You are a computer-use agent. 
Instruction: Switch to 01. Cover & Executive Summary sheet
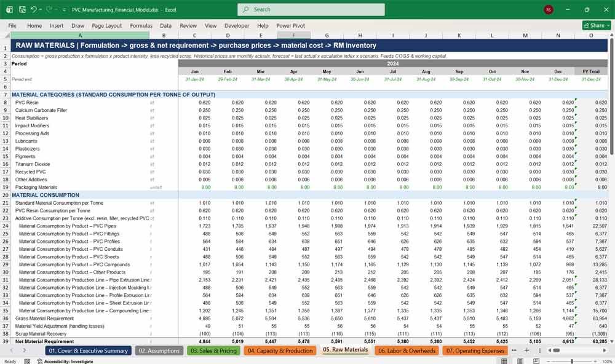[x=88, y=350]
